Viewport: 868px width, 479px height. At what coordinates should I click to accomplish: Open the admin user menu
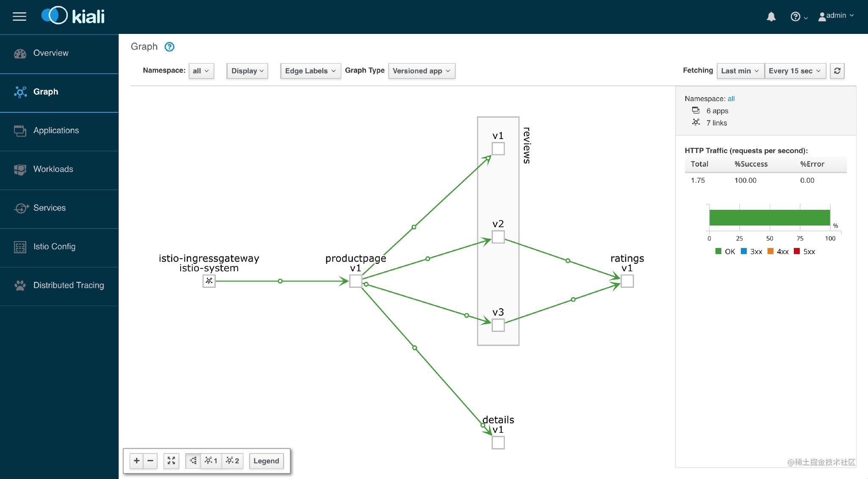836,16
